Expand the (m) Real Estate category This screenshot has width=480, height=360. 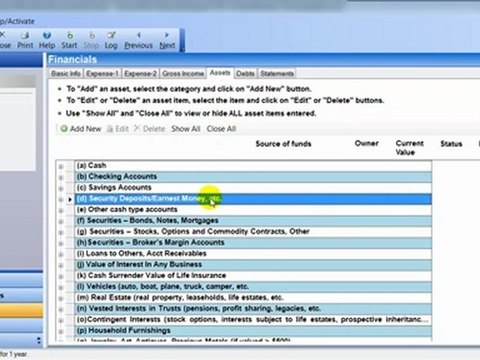tap(61, 298)
